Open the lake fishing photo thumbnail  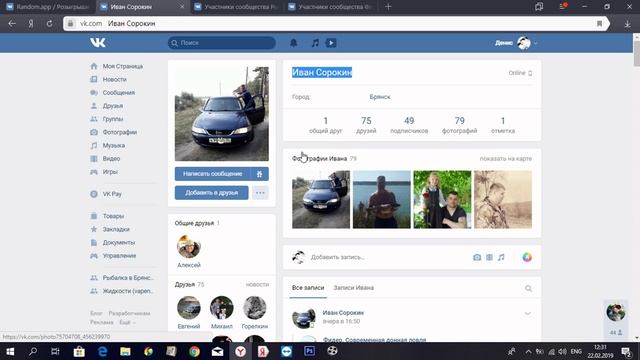(382, 199)
